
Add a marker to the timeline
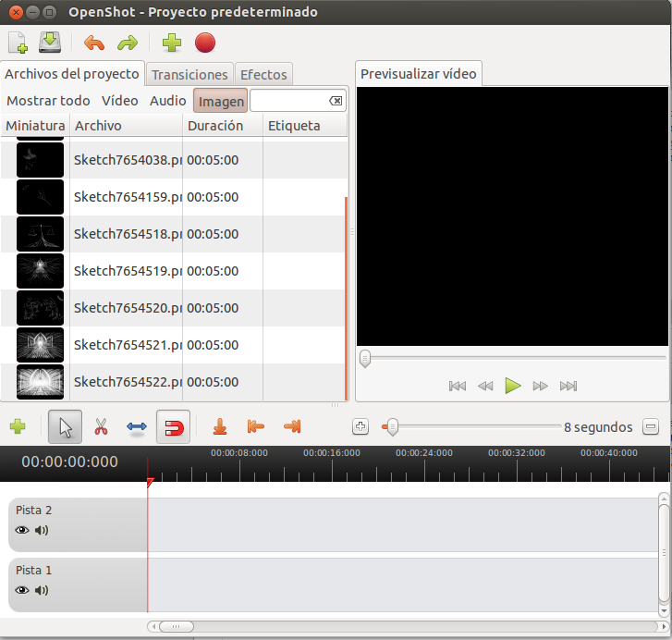[x=220, y=427]
